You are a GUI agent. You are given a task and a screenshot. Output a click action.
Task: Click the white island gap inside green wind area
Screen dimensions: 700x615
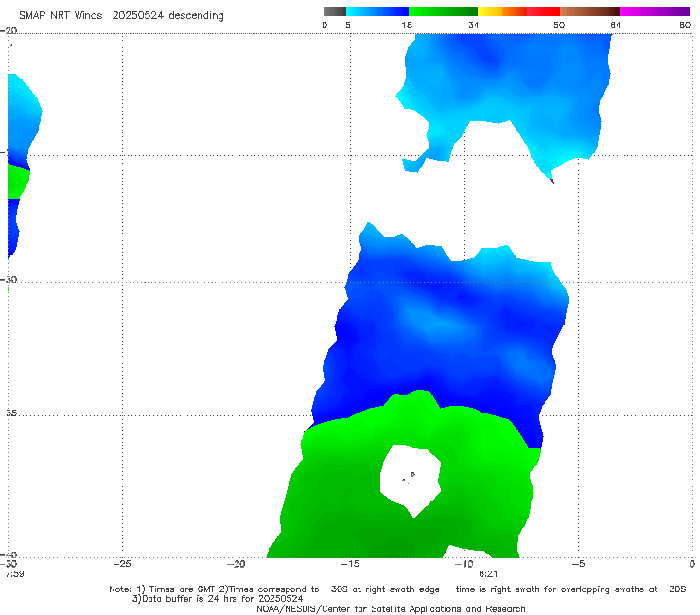411,480
